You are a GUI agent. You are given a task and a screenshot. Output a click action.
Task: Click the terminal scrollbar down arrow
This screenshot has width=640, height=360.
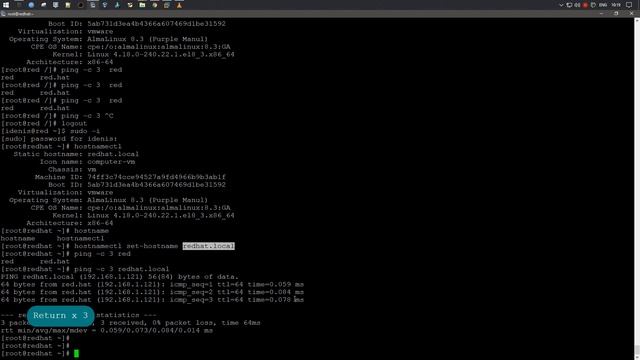637,357
